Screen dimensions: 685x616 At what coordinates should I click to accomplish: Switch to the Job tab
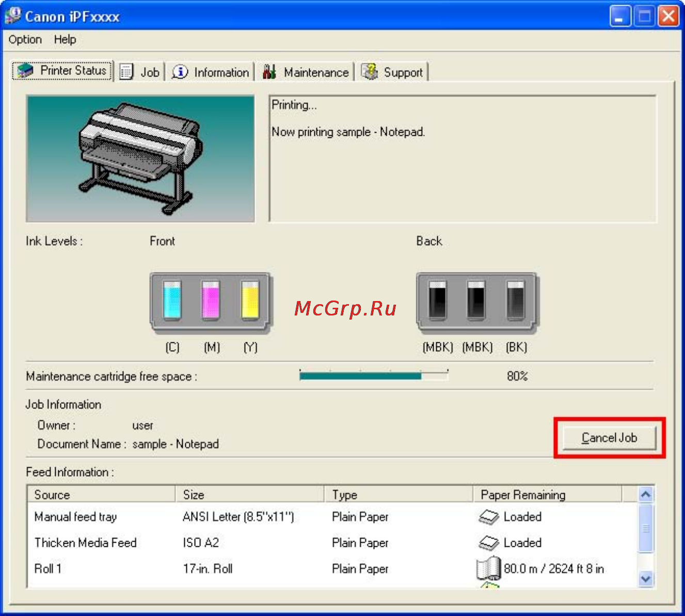pos(140,72)
